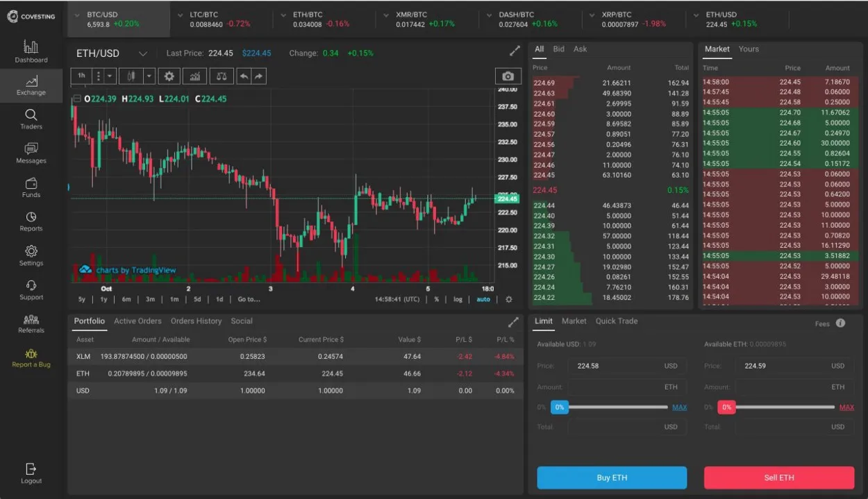Viewport: 868px width, 499px height.
Task: Click the Buy ETH button
Action: click(612, 477)
